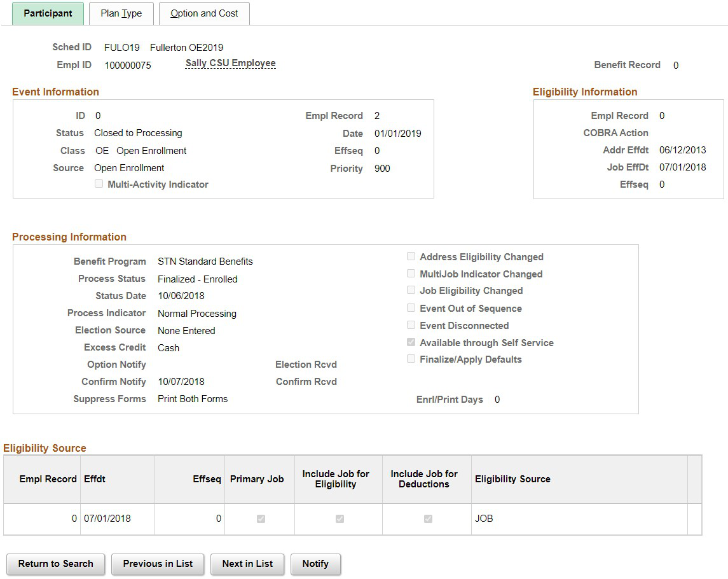Image resolution: width=728 pixels, height=579 pixels.
Task: Toggle Finalize/Apply Defaults checkbox
Action: (411, 359)
